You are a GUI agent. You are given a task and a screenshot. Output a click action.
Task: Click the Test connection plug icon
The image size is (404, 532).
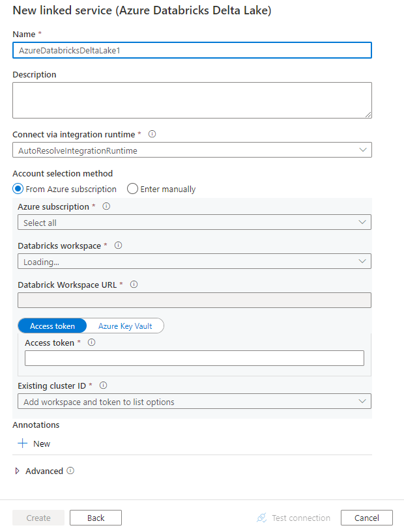(261, 518)
